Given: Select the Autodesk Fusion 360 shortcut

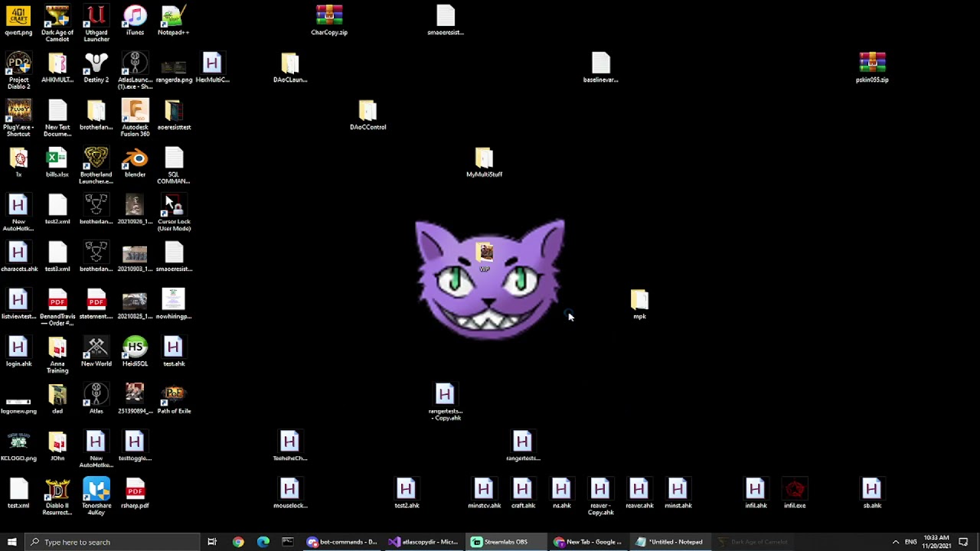Looking at the screenshot, I should click(135, 118).
